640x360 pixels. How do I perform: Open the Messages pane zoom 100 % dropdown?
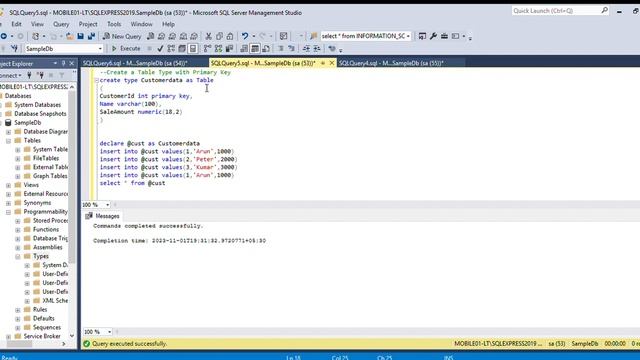point(109,332)
